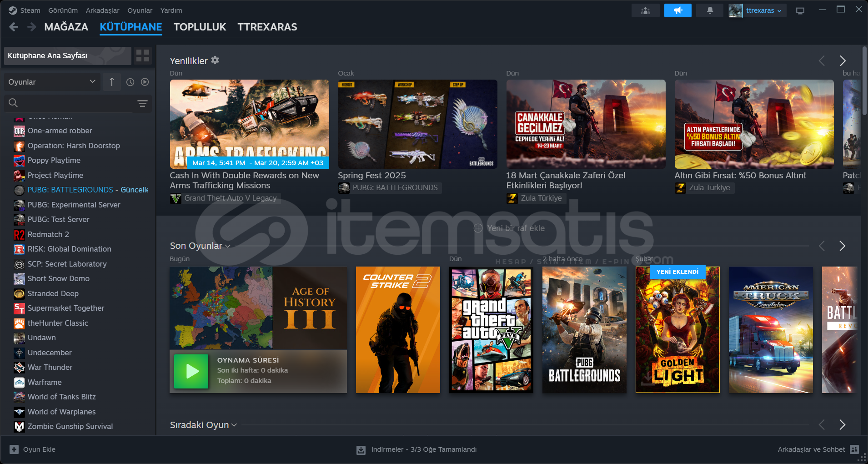Click Yeni bir raf ekle

coord(509,228)
